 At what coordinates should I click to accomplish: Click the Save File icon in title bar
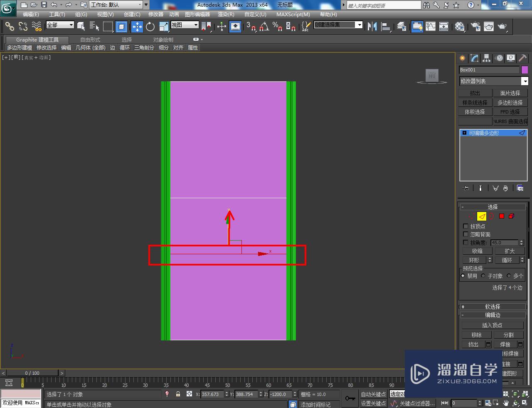(x=44, y=5)
